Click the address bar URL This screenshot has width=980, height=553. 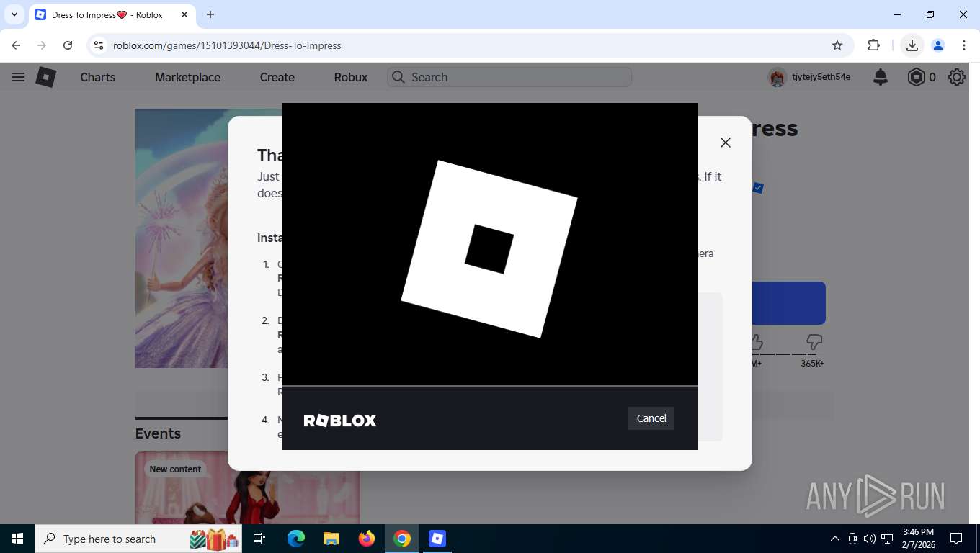227,45
